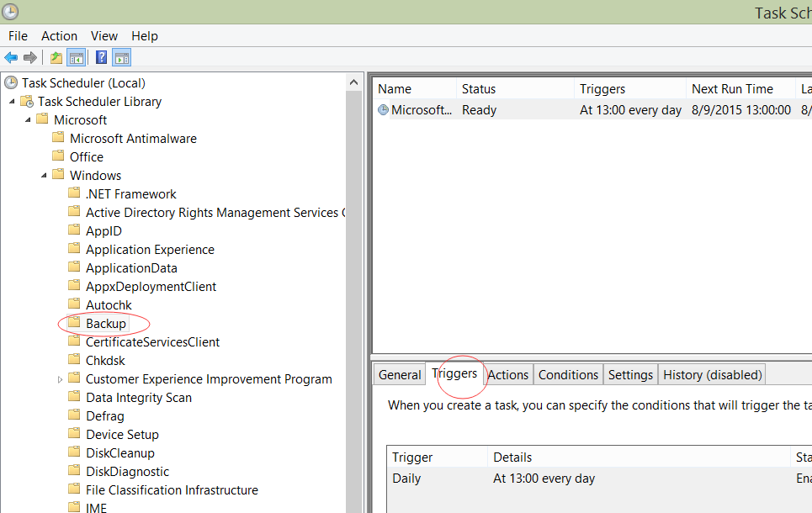Open the View menu

103,35
